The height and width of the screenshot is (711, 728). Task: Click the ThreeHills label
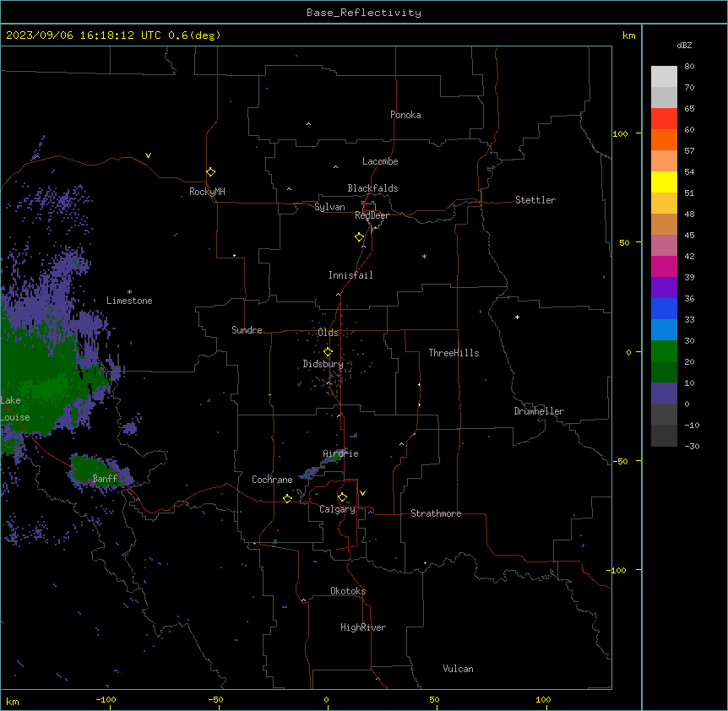click(x=454, y=353)
